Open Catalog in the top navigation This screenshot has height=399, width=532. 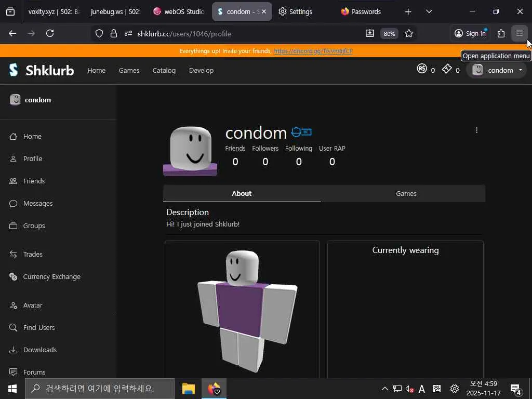point(164,70)
